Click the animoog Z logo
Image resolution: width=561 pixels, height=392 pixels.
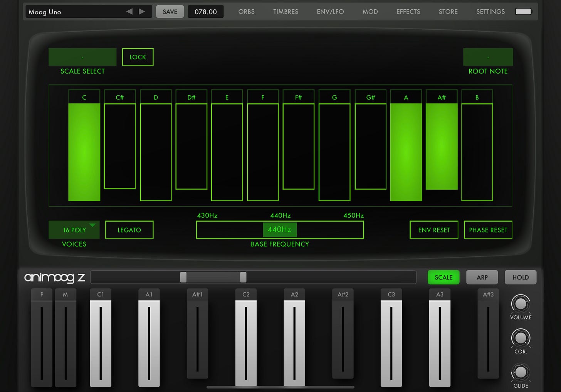[x=55, y=278]
